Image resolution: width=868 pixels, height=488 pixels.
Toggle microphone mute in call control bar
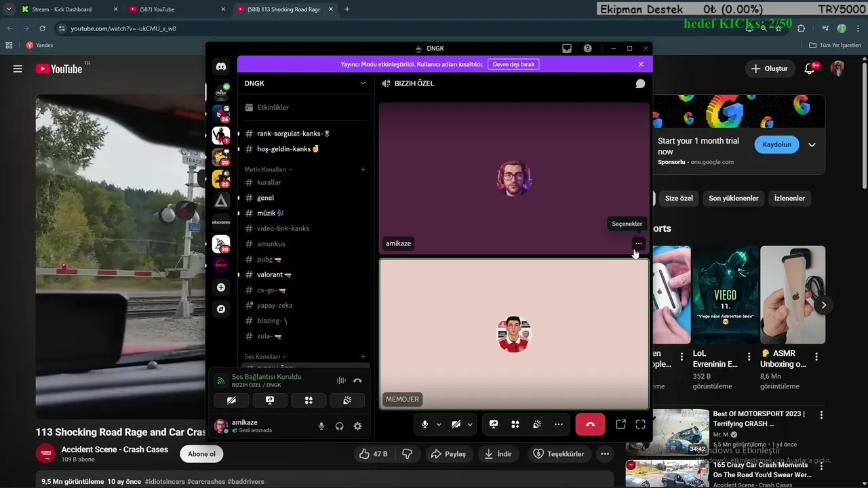(x=425, y=424)
